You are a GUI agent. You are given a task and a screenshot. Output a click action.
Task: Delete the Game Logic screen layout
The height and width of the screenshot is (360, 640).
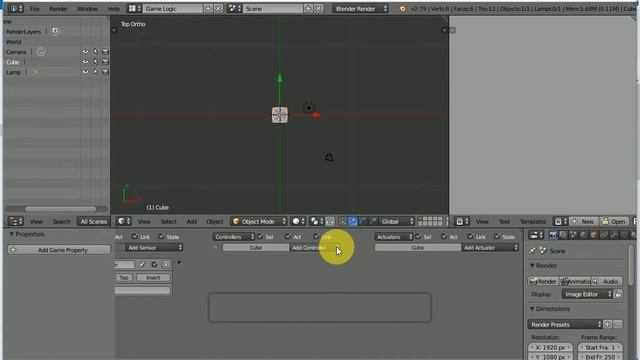click(x=218, y=9)
